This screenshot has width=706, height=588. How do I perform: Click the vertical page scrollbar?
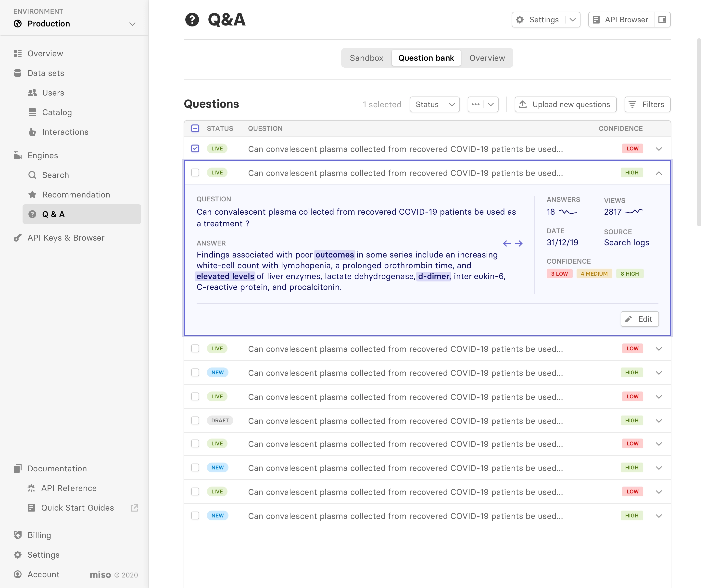pyautogui.click(x=699, y=133)
